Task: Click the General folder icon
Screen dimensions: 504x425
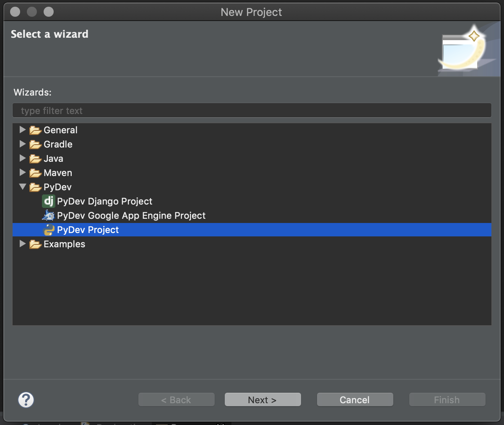Action: [x=35, y=130]
